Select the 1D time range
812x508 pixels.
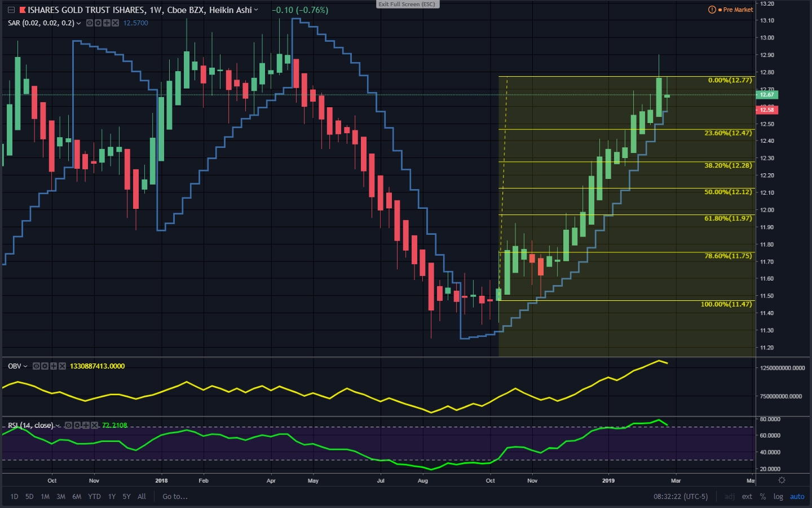14,497
